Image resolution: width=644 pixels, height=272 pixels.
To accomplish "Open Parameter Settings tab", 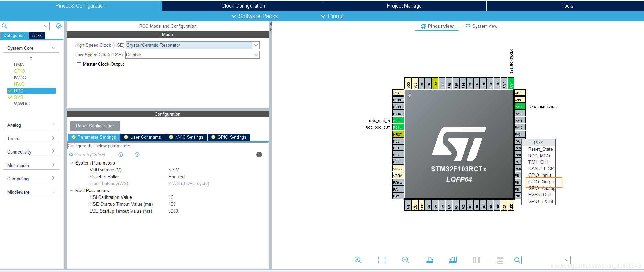I will [x=94, y=137].
